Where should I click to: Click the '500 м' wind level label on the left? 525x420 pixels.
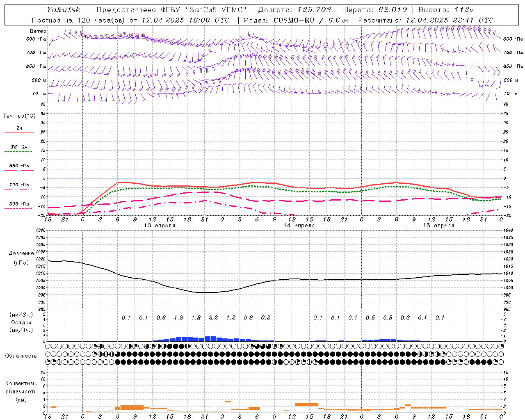(x=39, y=80)
